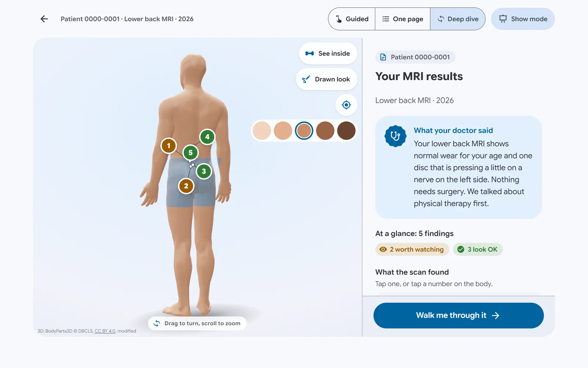The height and width of the screenshot is (368, 588).
Task: Click Walk me through it button
Action: point(459,315)
